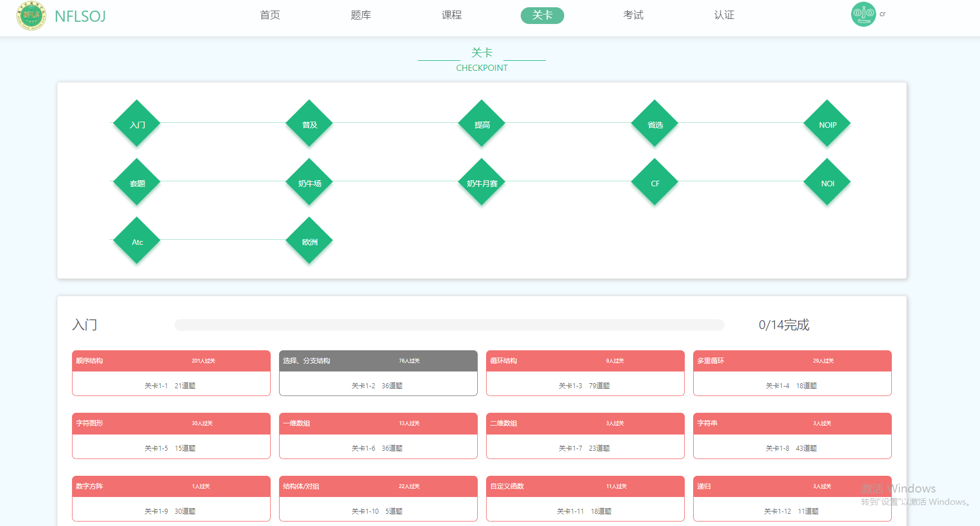This screenshot has height=526, width=980.
Task: Select the 提高 diamond checkpoint node
Action: tap(482, 124)
